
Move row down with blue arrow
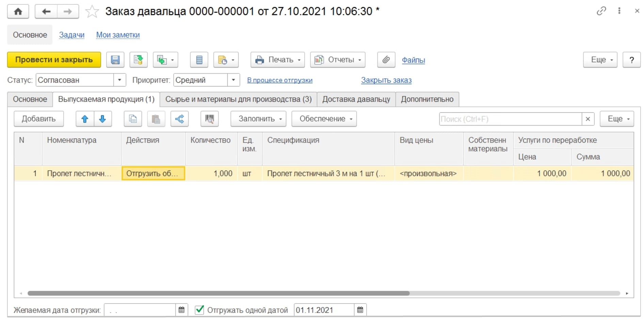coord(102,119)
